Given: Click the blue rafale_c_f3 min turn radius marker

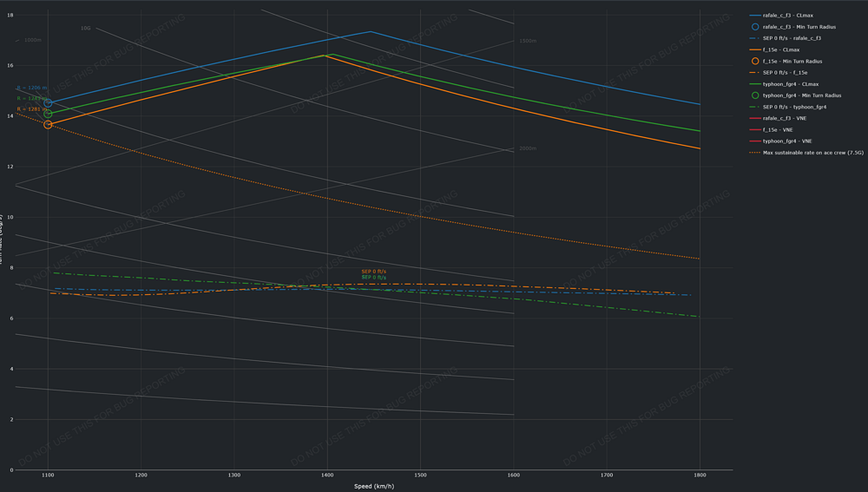Looking at the screenshot, I should 49,103.
